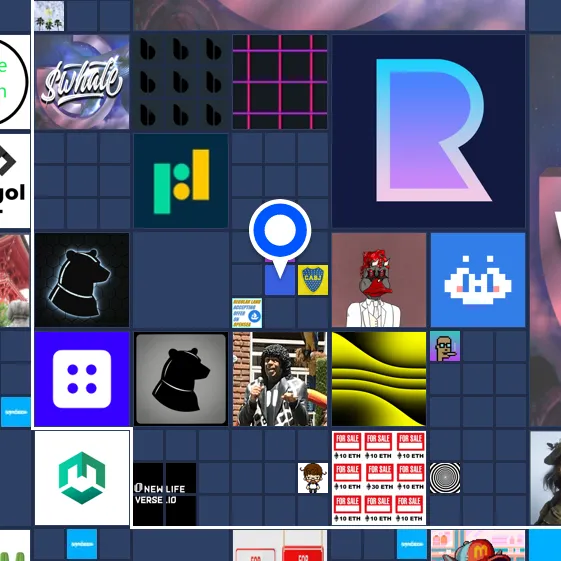Image resolution: width=561 pixels, height=561 pixels.
Task: Select the pixel CryptoPunk with glasses tile
Action: click(445, 346)
